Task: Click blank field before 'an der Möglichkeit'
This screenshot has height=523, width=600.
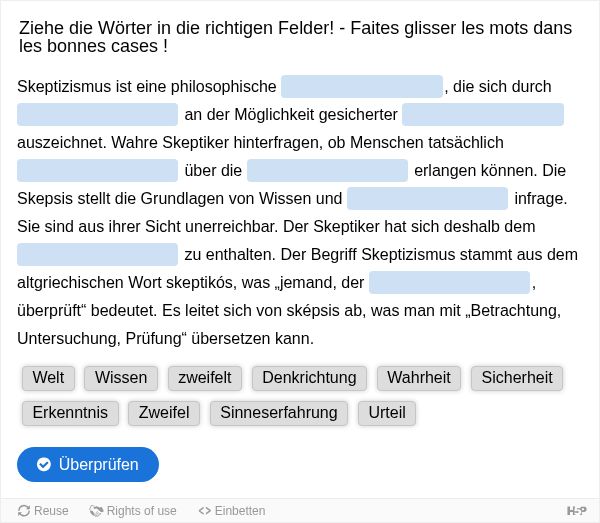Action: click(x=97, y=114)
